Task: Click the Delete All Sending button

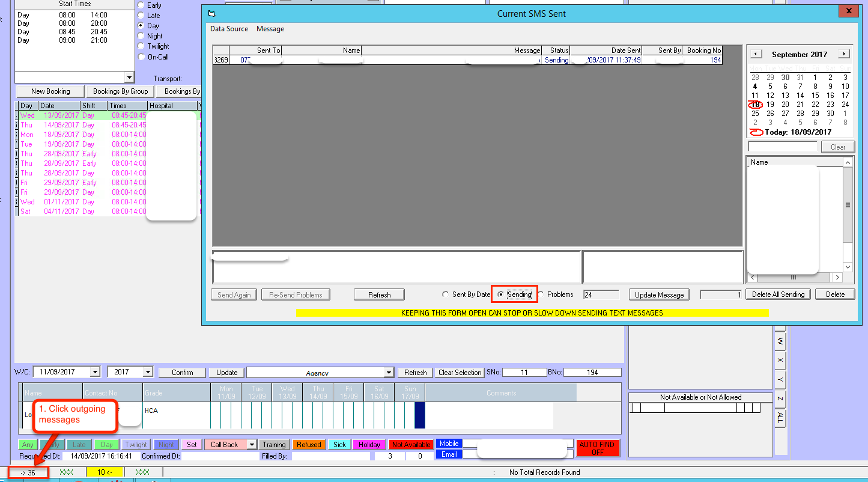Action: click(x=778, y=294)
